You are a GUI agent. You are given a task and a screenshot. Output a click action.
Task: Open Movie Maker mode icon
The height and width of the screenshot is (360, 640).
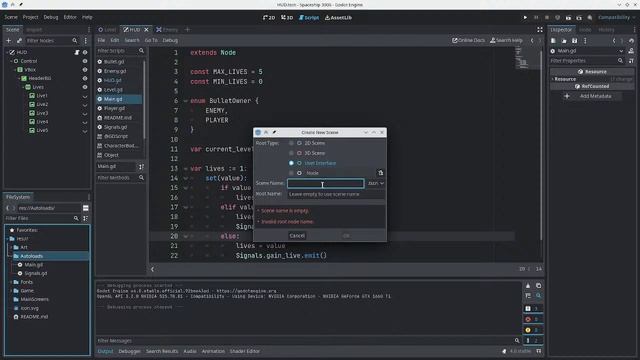(x=590, y=18)
